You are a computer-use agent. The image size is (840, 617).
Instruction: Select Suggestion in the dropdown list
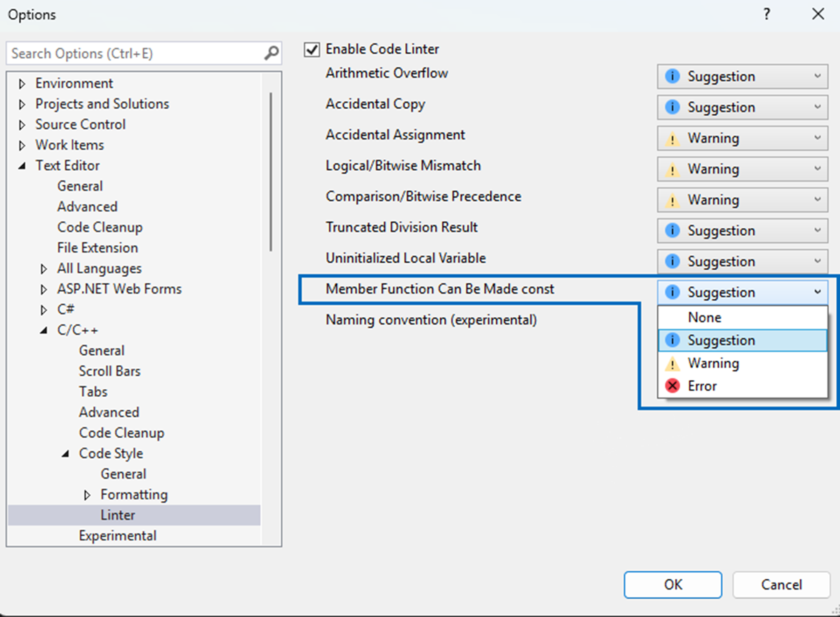pyautogui.click(x=743, y=341)
